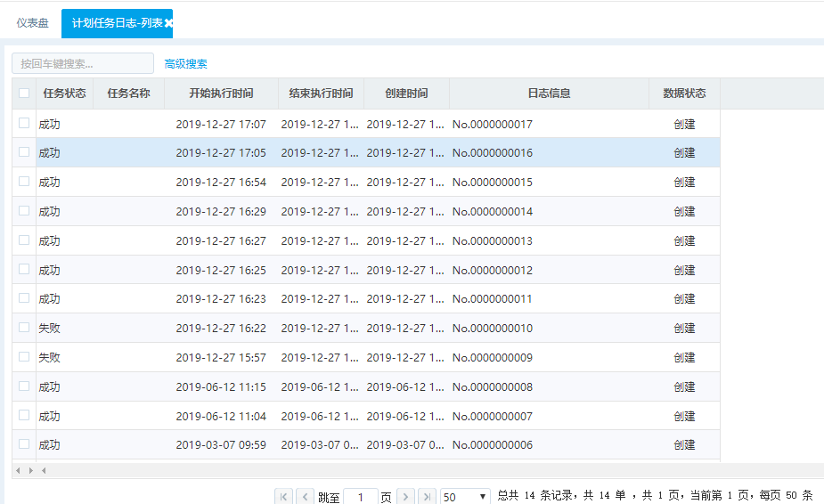
Task: Go to last page icon
Action: [x=427, y=497]
